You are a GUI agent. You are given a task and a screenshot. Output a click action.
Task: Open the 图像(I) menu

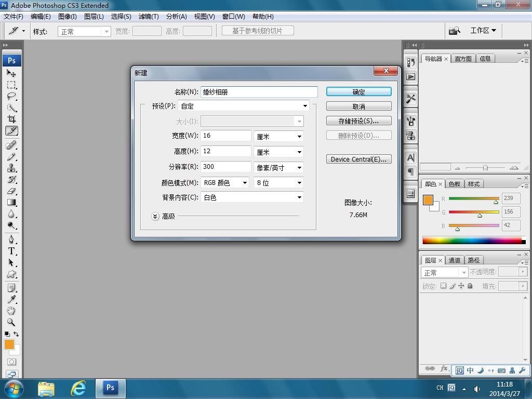67,16
